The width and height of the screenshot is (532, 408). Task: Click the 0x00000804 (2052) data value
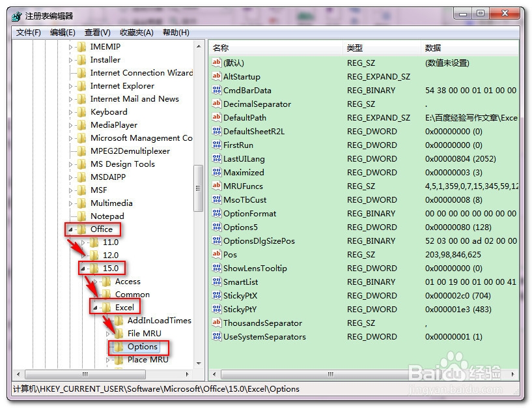(460, 158)
